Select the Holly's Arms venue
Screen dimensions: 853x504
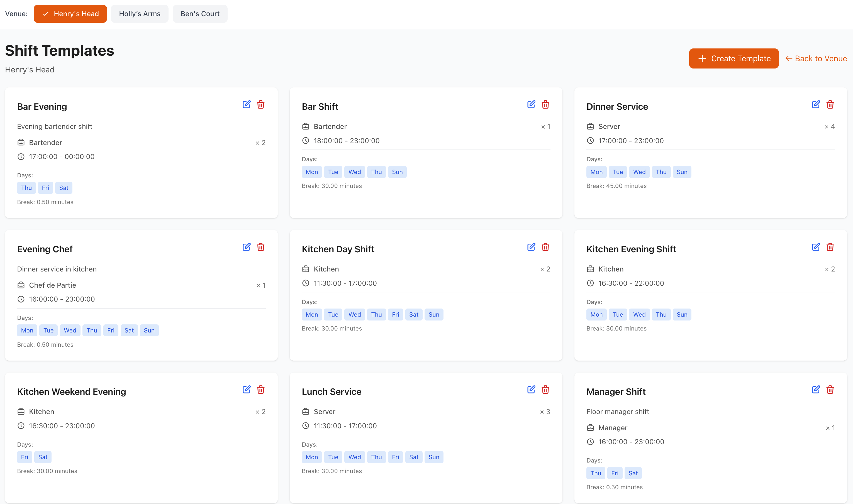[x=140, y=14]
